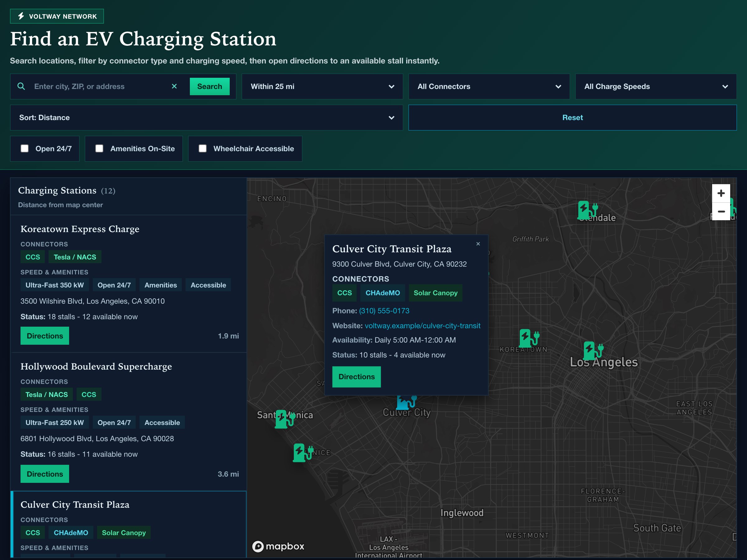Screen dimensions: 747x560
Task: Click Solar Canopy tag in station list
Action: [124, 533]
